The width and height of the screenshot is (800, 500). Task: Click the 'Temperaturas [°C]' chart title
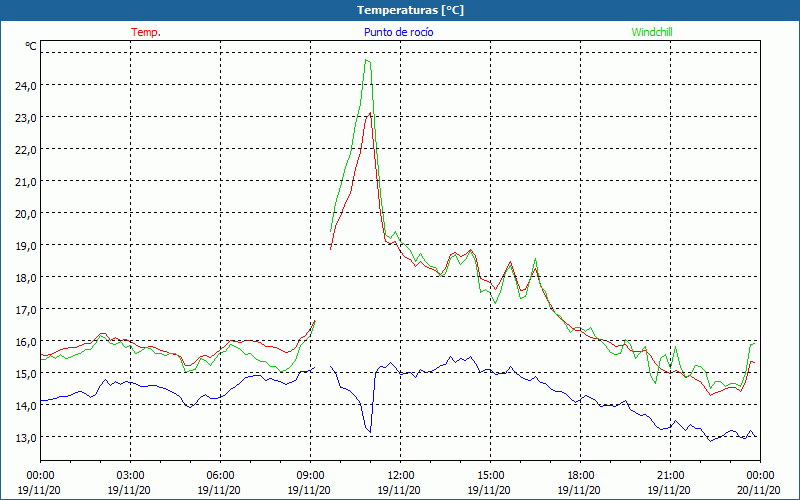pos(410,10)
